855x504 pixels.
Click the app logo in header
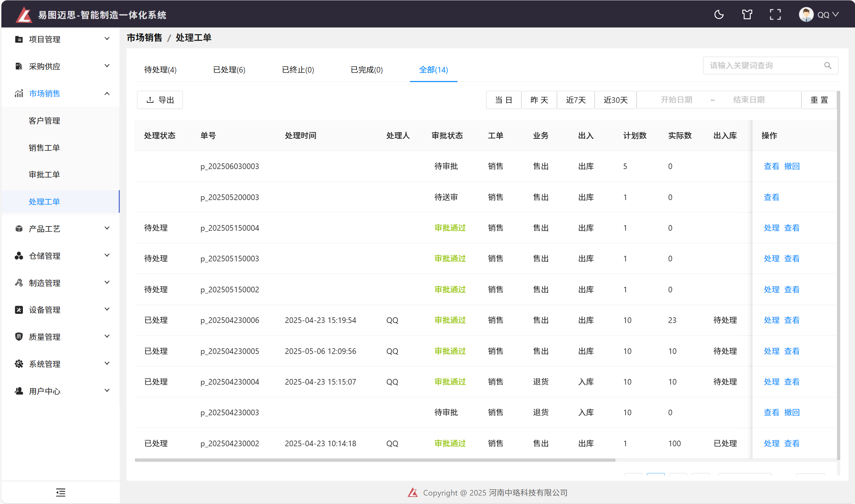coord(24,15)
